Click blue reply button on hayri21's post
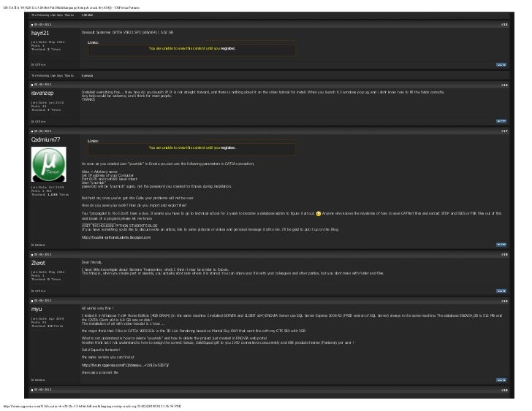Viewport: 532px width, 411px height. 501,65
